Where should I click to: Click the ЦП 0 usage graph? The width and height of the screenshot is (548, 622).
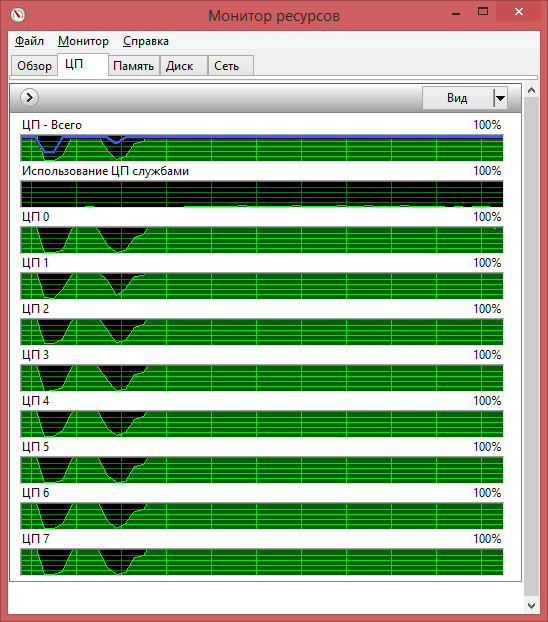(262, 240)
